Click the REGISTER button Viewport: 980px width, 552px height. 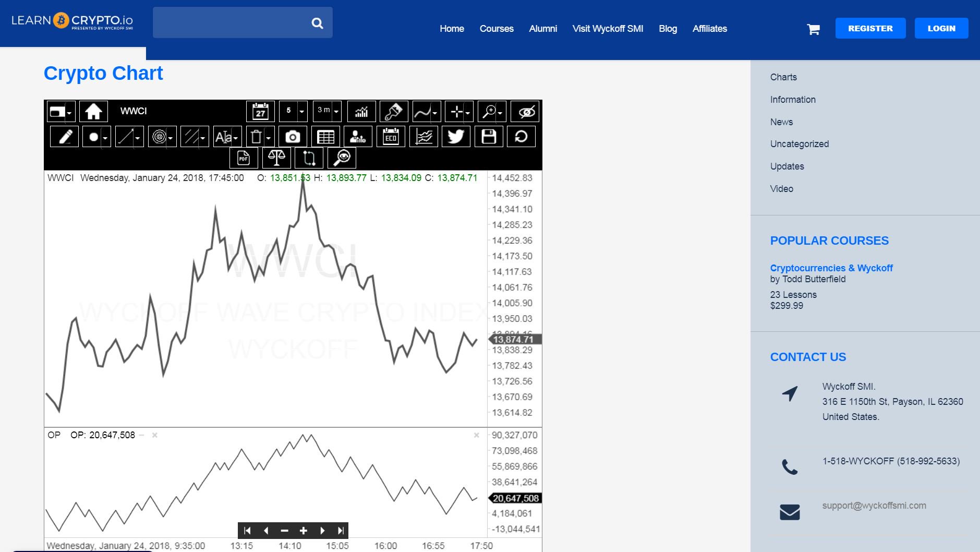click(x=870, y=28)
